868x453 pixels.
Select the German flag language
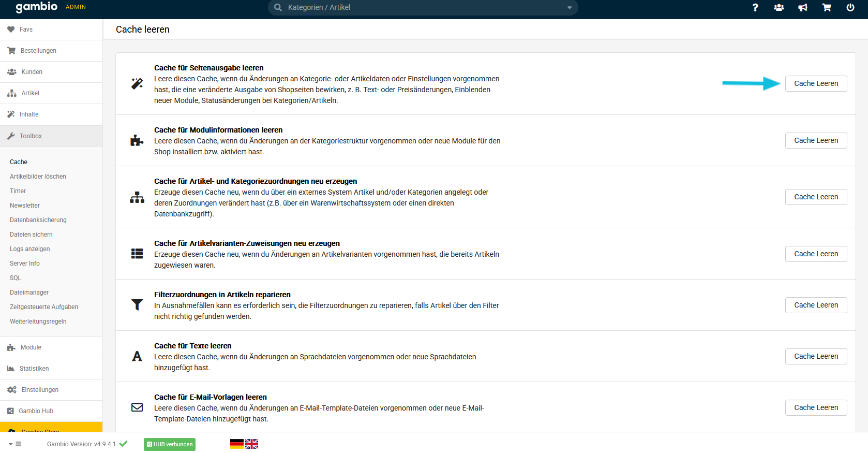(x=237, y=444)
